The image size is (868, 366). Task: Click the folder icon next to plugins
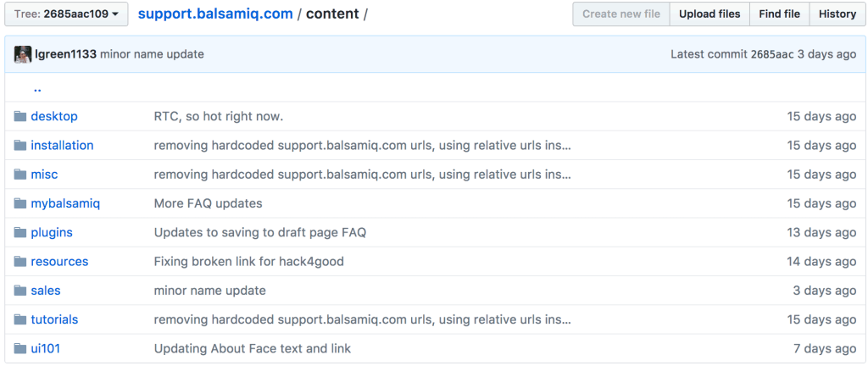click(20, 232)
